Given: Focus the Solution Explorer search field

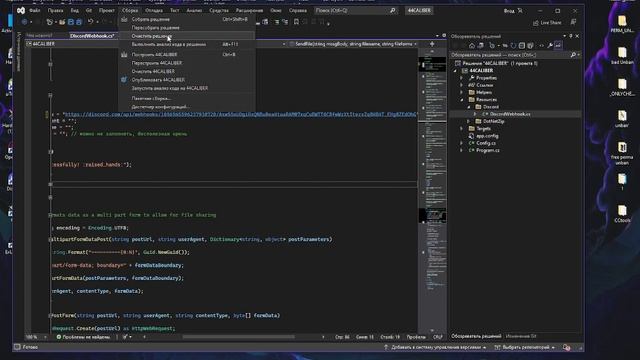Looking at the screenshot, I should 514,55.
